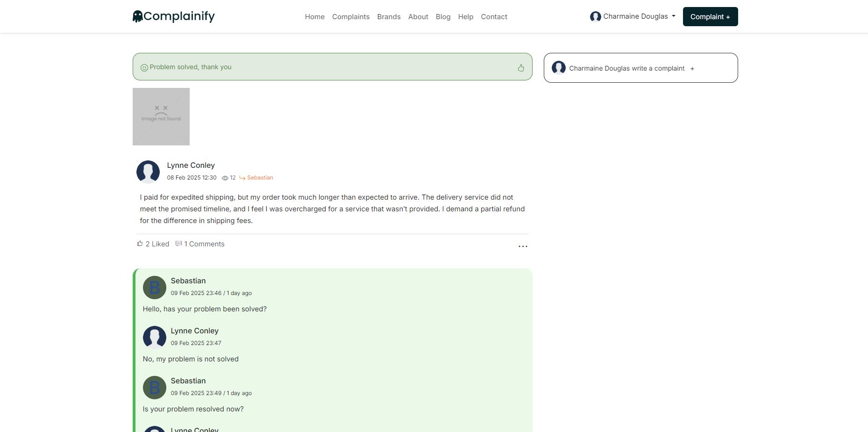Click 'Charmaine Douglas write a complaint' box

(x=641, y=68)
